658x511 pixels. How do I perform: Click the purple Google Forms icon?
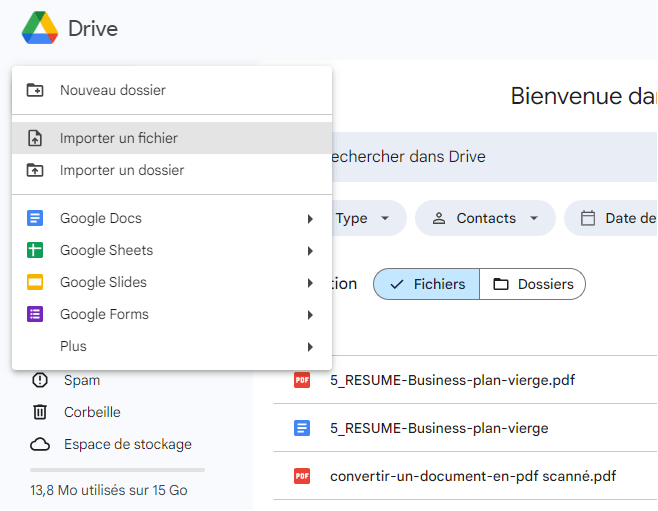tap(35, 314)
